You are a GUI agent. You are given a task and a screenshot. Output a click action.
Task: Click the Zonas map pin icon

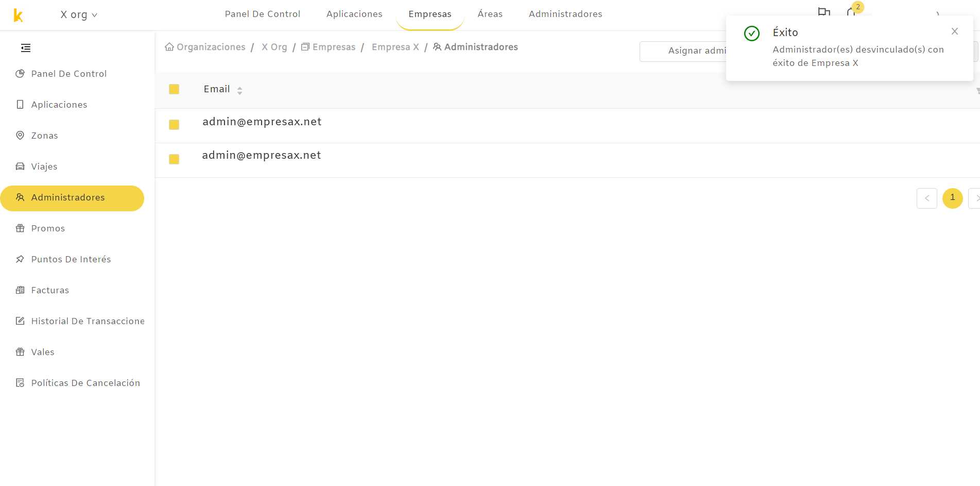point(20,136)
